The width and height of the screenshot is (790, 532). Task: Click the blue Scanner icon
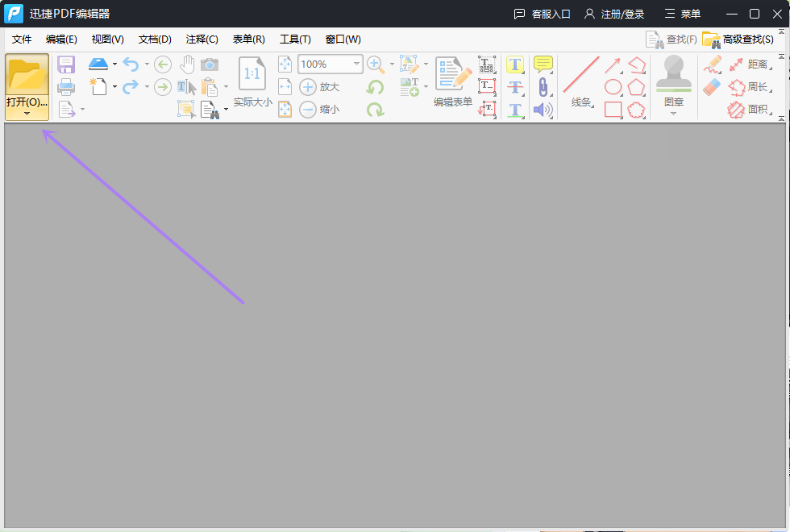click(x=98, y=64)
